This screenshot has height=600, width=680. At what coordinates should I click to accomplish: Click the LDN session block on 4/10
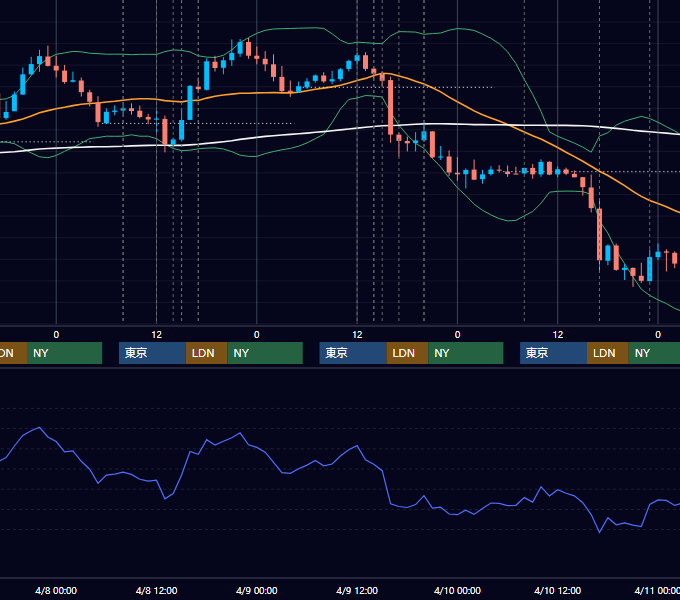[x=608, y=353]
